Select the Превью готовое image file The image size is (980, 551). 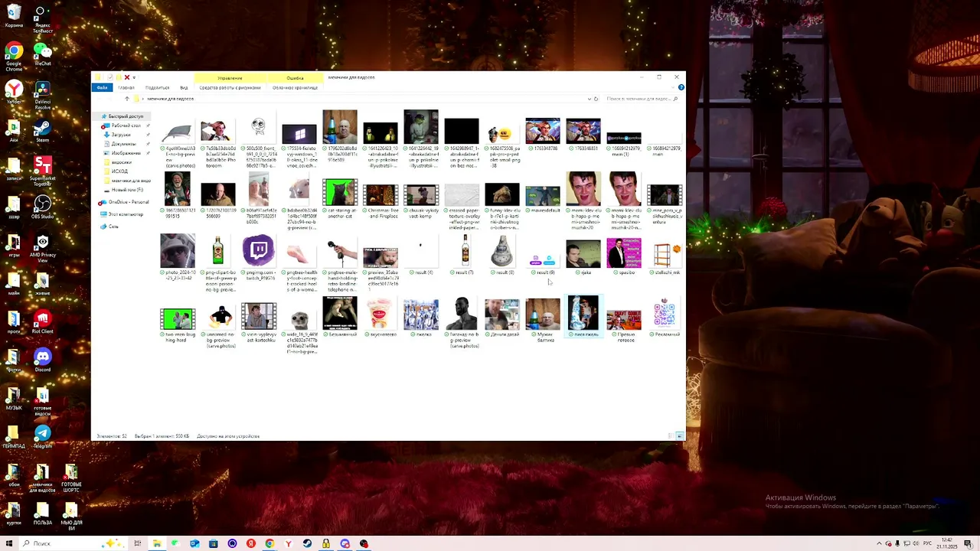[624, 324]
